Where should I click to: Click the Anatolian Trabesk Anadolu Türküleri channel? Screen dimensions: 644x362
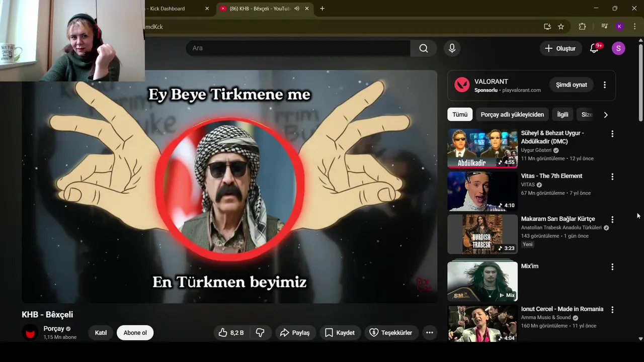point(561,228)
